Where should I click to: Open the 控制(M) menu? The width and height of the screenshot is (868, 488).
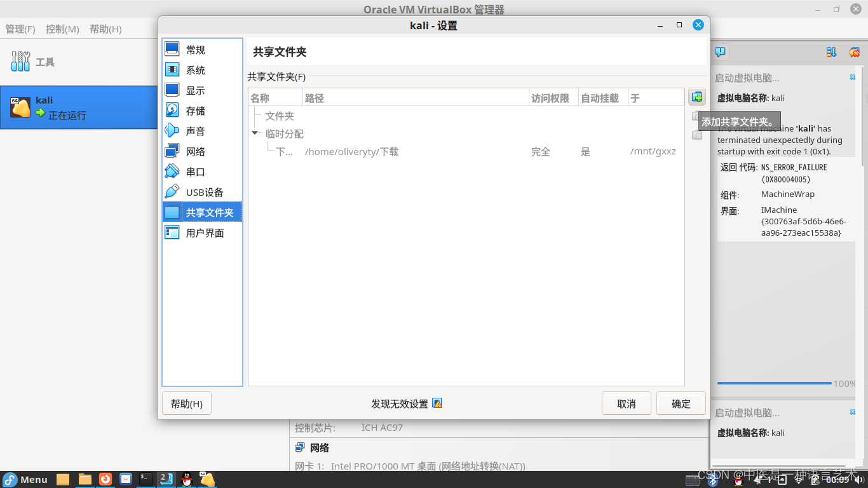pos(62,29)
